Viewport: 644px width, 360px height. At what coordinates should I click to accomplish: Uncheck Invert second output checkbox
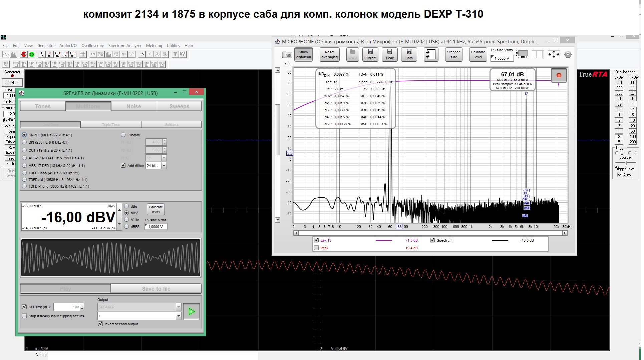coord(100,324)
